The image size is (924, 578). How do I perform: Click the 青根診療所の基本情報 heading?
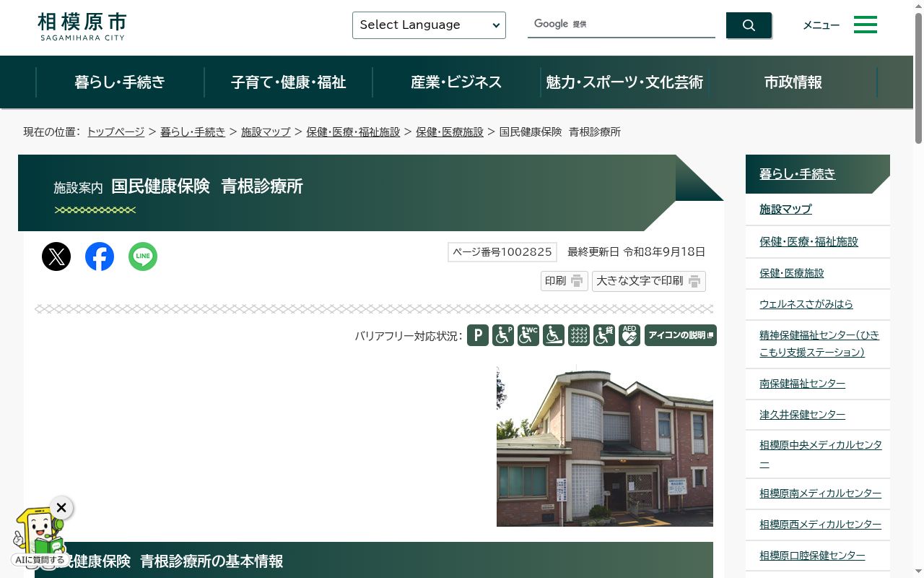click(x=374, y=561)
